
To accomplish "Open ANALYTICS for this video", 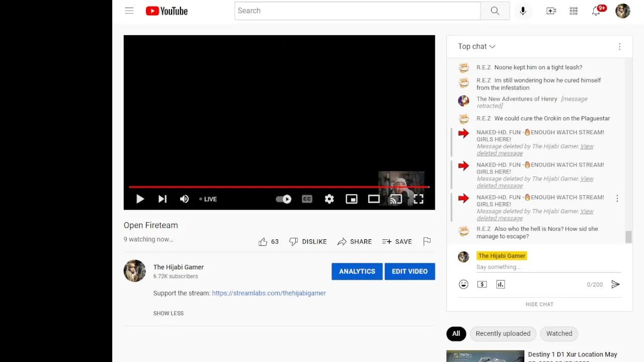I will coord(357,271).
